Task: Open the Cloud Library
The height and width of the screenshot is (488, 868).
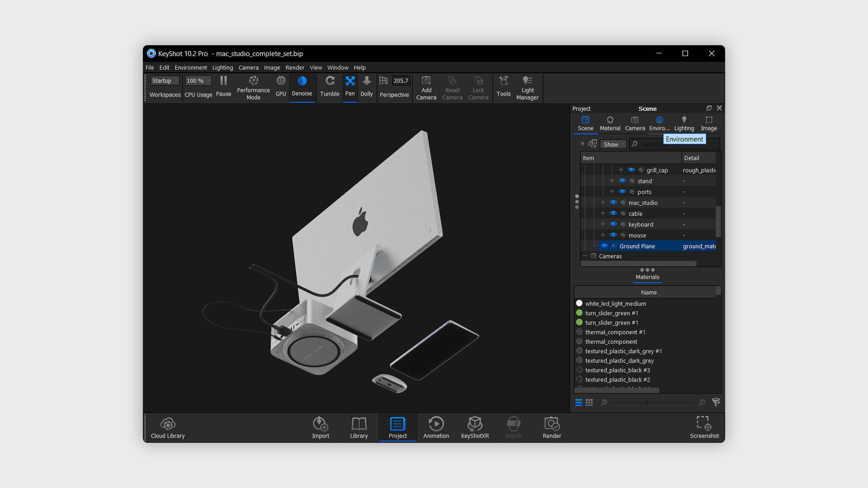Action: point(168,427)
